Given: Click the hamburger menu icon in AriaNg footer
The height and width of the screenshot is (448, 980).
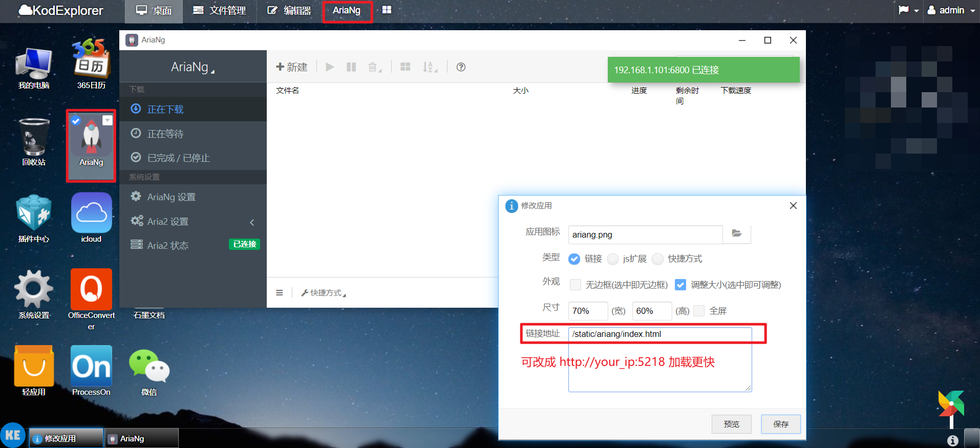Looking at the screenshot, I should pyautogui.click(x=280, y=293).
